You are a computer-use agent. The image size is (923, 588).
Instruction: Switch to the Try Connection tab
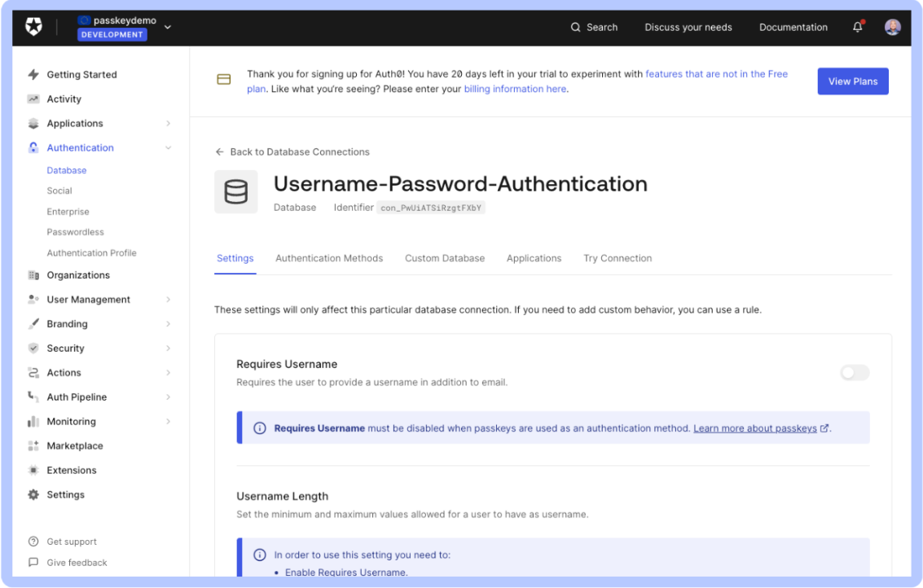click(618, 258)
